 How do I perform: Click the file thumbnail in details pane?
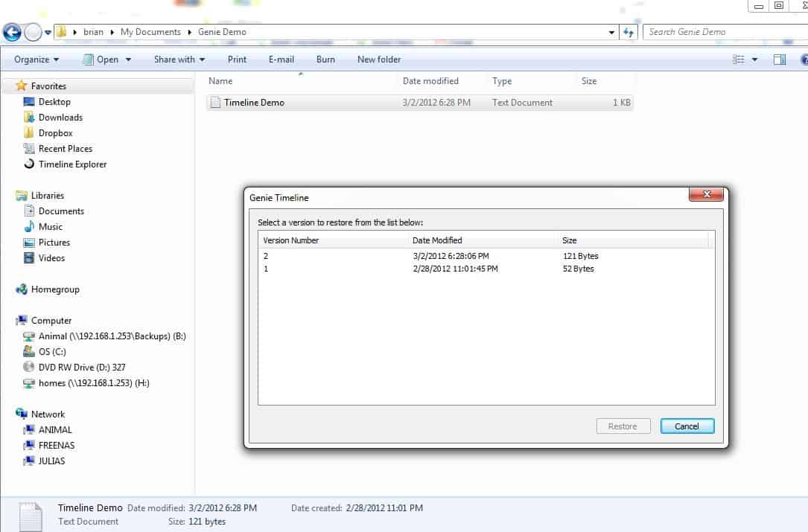(31, 516)
